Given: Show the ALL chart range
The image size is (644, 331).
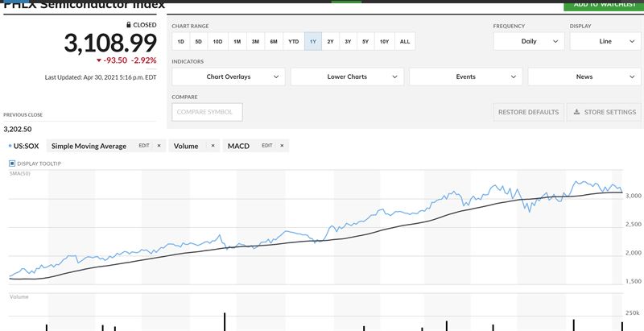Looking at the screenshot, I should tap(404, 41).
